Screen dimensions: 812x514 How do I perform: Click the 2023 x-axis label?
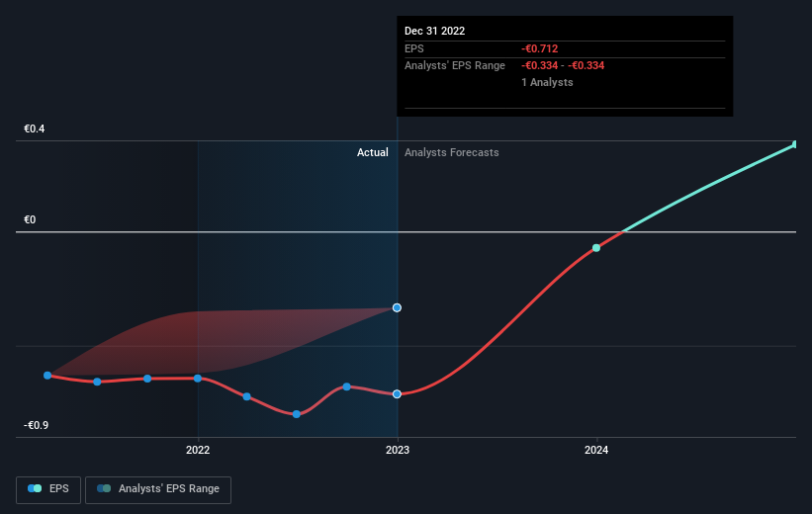point(398,450)
